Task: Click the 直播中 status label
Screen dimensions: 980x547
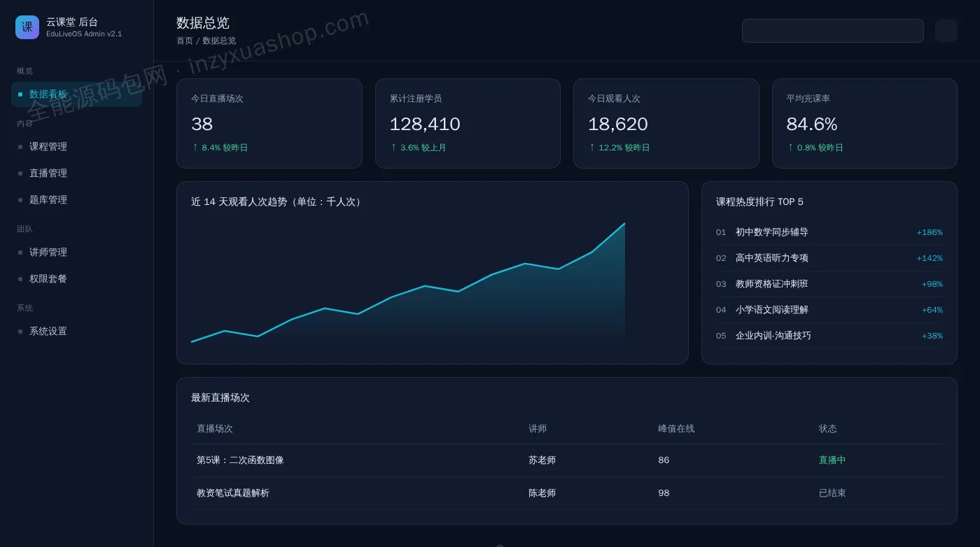Action: click(832, 460)
